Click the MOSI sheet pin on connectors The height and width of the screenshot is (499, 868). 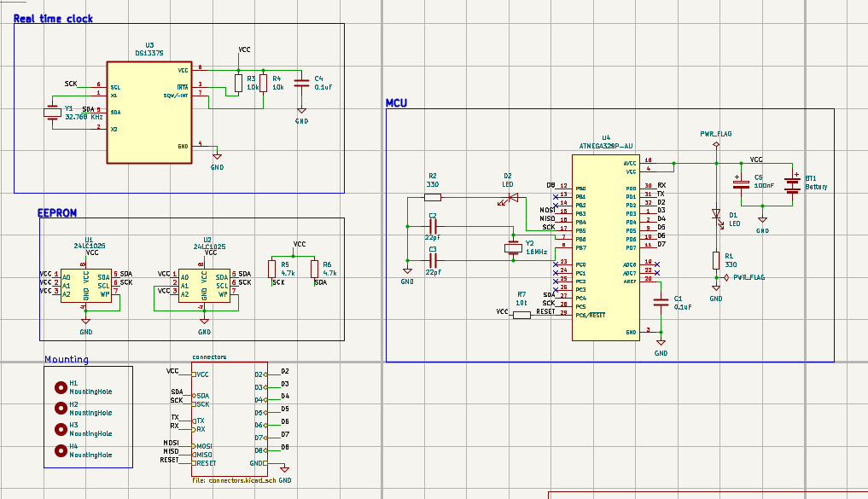pyautogui.click(x=202, y=446)
